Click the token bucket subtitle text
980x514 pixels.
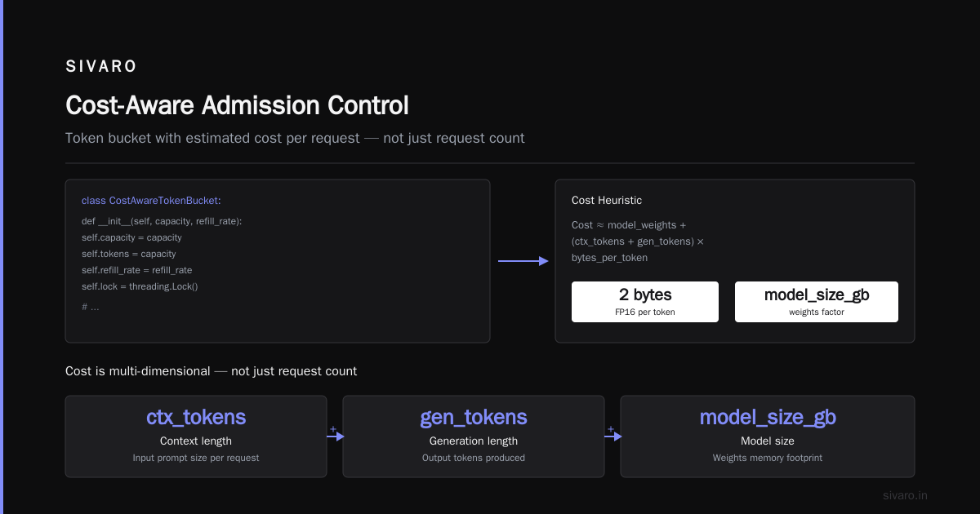coord(295,138)
